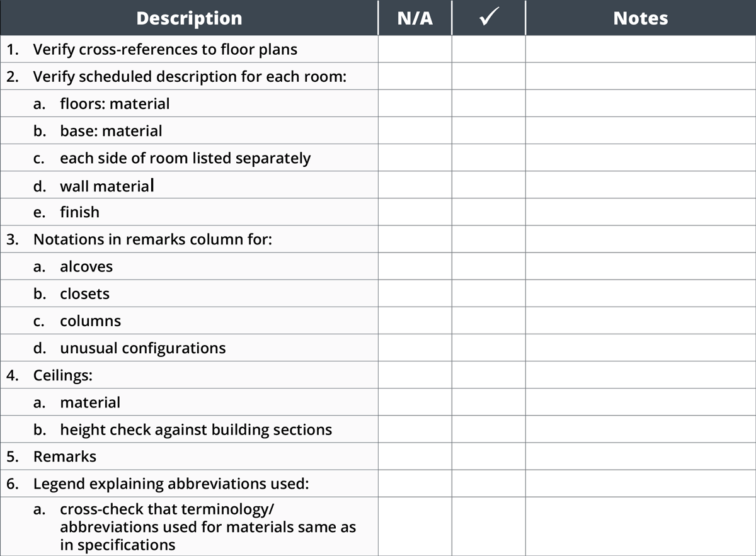The height and width of the screenshot is (556, 756).
Task: Click the Notes cell for ceilings 'material' row
Action: point(640,402)
